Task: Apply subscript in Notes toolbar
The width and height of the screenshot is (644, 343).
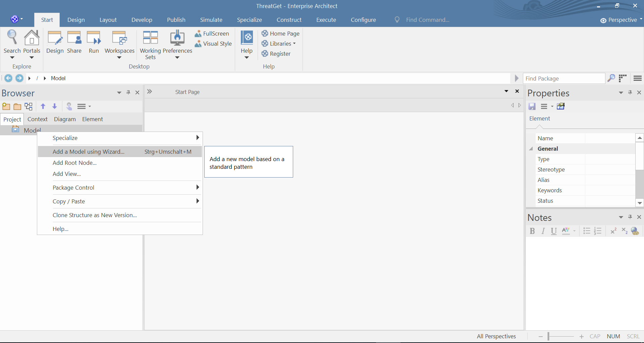Action: click(624, 231)
